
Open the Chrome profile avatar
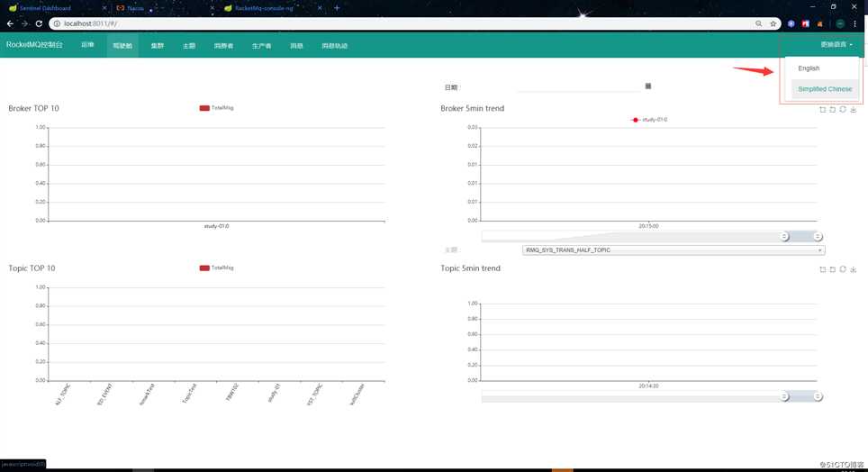click(x=840, y=23)
